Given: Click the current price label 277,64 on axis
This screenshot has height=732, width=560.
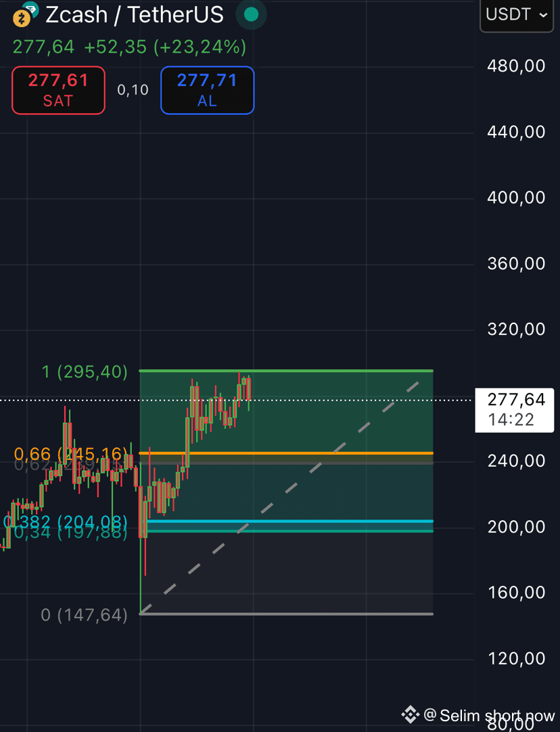Looking at the screenshot, I should [x=514, y=410].
